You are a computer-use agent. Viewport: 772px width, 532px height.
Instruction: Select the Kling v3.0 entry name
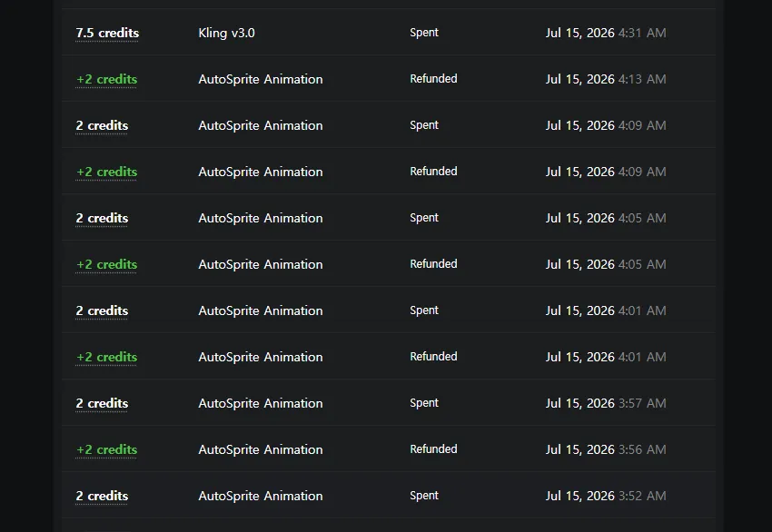(226, 33)
